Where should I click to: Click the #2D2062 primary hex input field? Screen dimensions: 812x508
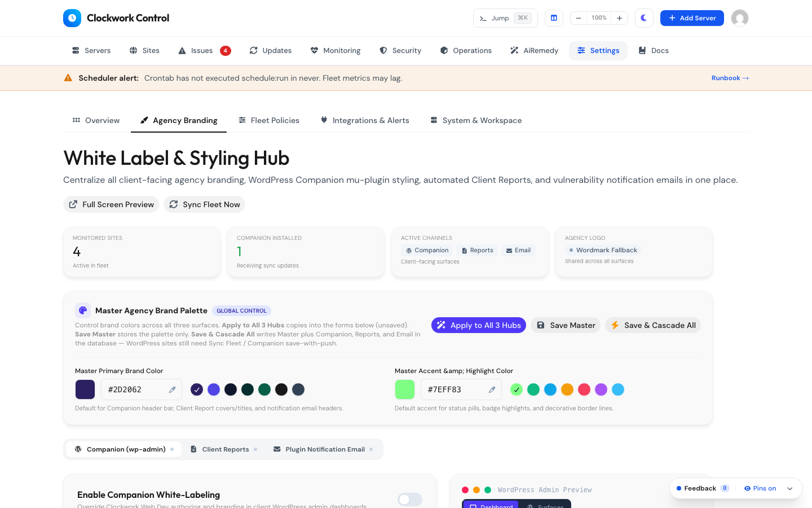point(142,389)
